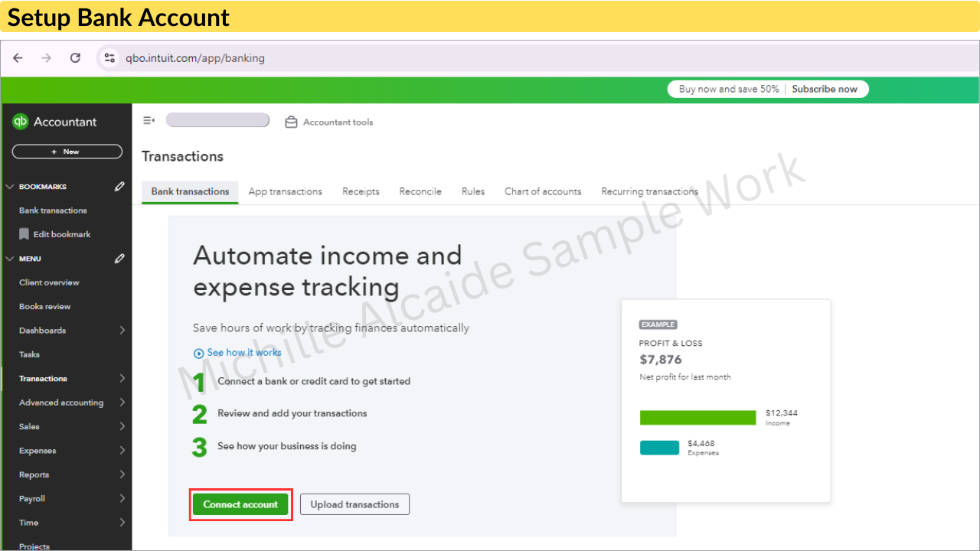Click the bookmark icon beside Edit bookmark
The height and width of the screenshot is (551, 980).
point(24,234)
